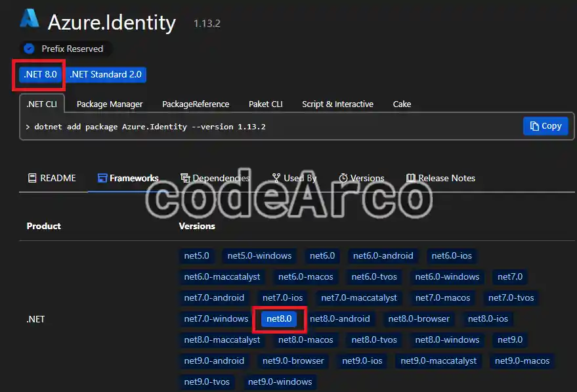The image size is (577, 392).
Task: Click the net9.0-android framework tag
Action: (214, 360)
